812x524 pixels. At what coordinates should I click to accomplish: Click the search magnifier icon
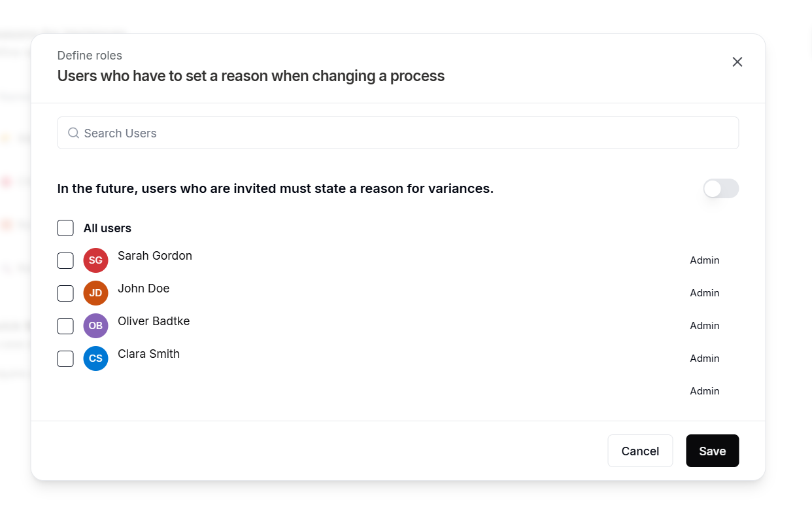tap(74, 133)
